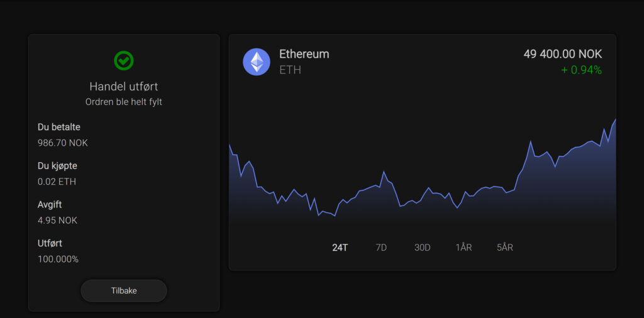Viewport: 644px width, 318px height.
Task: Show the 30D price history
Action: tap(422, 248)
